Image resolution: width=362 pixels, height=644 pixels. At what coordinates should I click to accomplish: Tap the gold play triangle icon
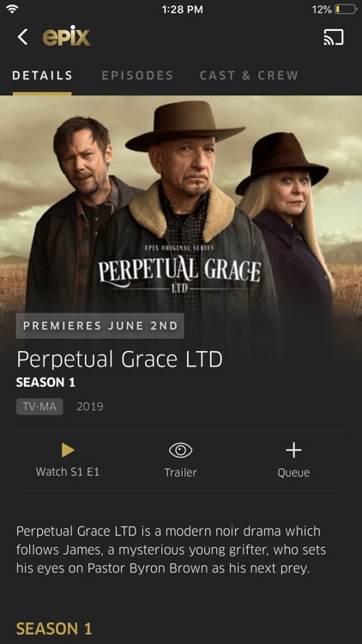click(68, 451)
